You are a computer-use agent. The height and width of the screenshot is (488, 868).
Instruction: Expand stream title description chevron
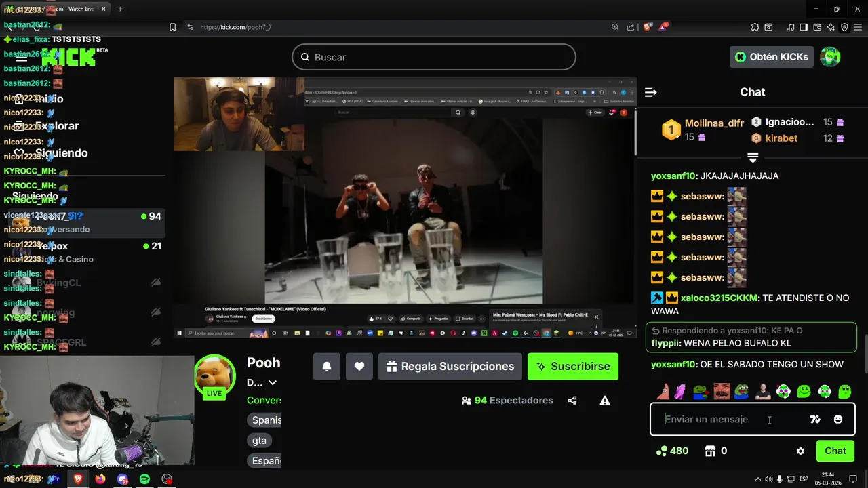(272, 383)
